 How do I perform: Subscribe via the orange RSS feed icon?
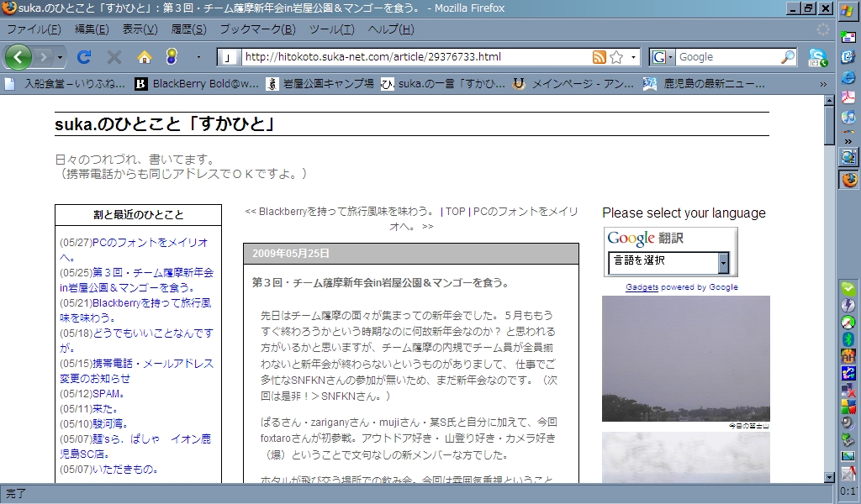point(599,57)
